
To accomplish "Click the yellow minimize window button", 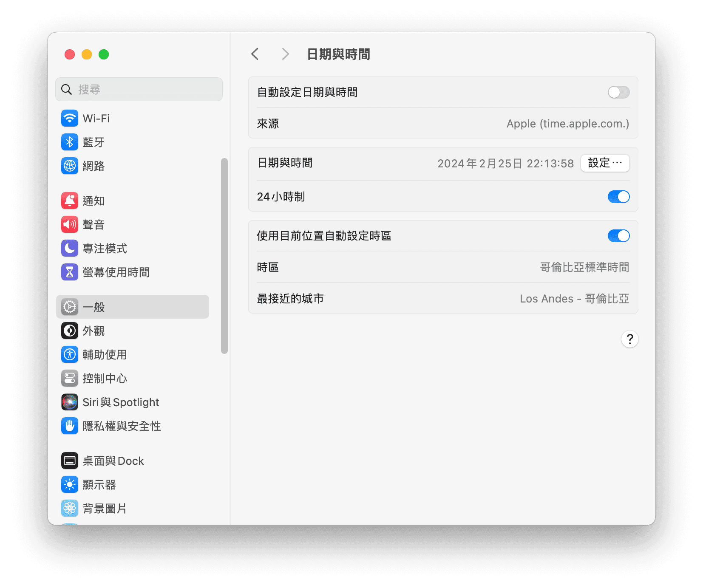I will click(x=87, y=54).
